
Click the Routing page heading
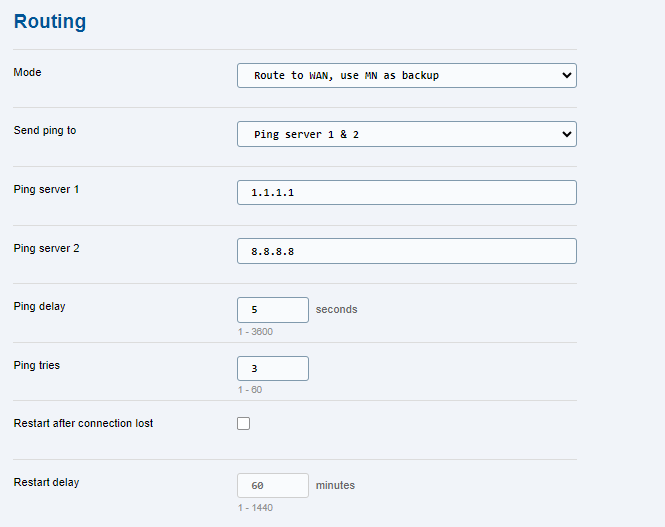coord(50,21)
